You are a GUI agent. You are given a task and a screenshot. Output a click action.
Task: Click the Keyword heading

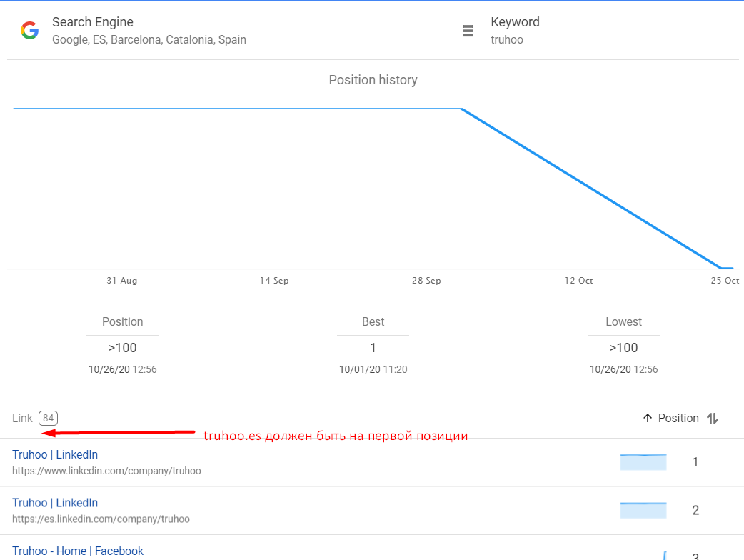[x=516, y=22]
